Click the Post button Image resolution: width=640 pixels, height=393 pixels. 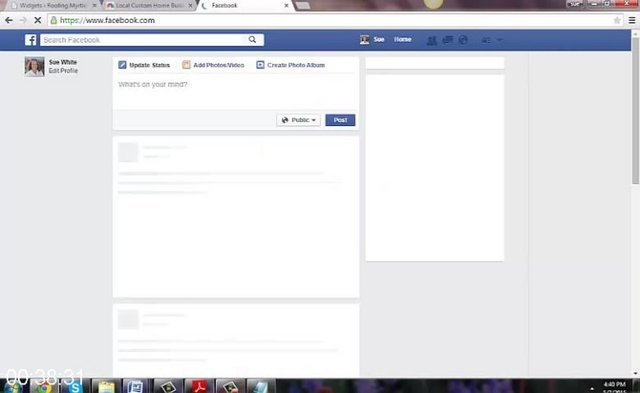tap(340, 120)
